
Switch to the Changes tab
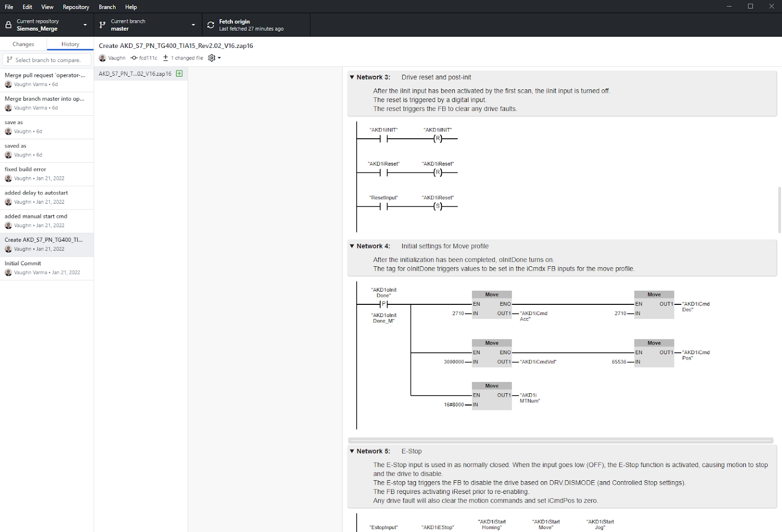[23, 44]
